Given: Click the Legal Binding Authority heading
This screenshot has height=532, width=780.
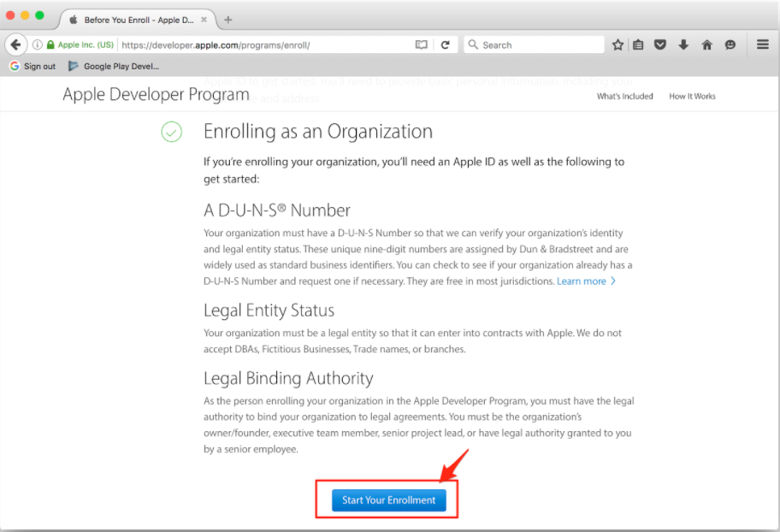Looking at the screenshot, I should pyautogui.click(x=288, y=379).
